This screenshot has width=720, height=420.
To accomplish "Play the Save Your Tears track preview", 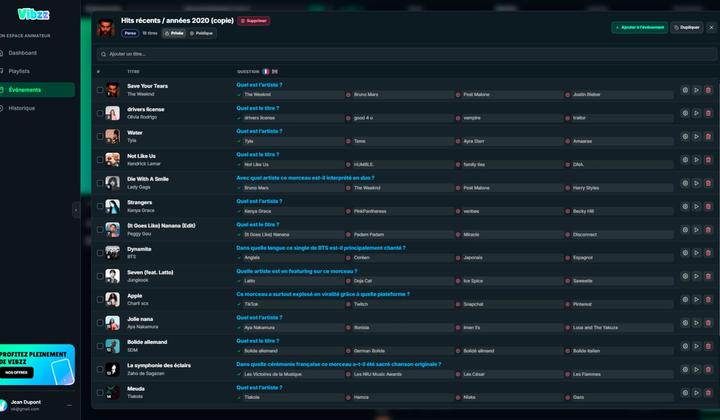I will point(696,90).
